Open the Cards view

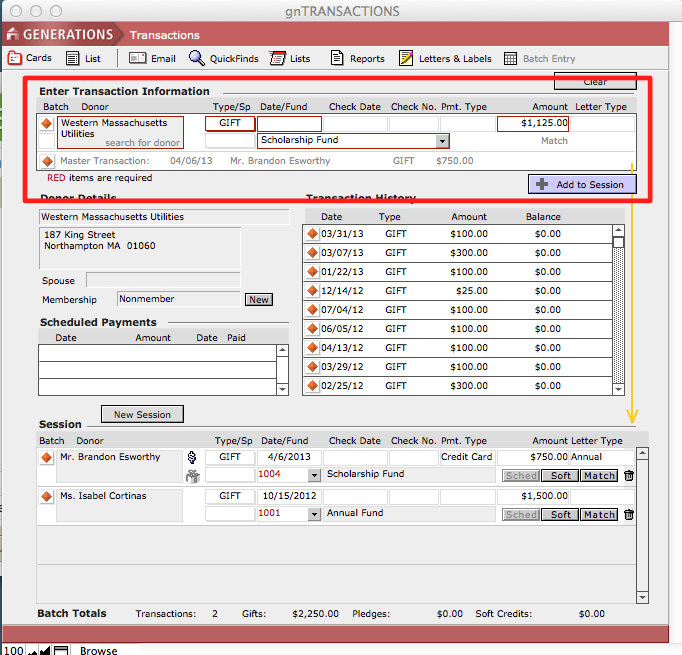click(x=30, y=59)
